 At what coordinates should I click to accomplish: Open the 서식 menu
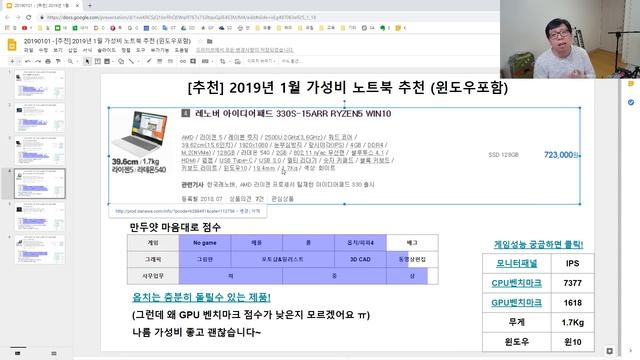(87, 50)
